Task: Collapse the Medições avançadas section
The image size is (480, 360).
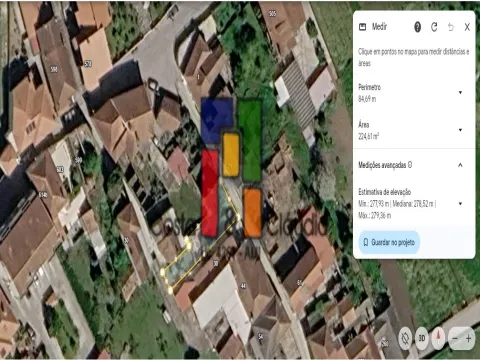Action: coord(460,165)
